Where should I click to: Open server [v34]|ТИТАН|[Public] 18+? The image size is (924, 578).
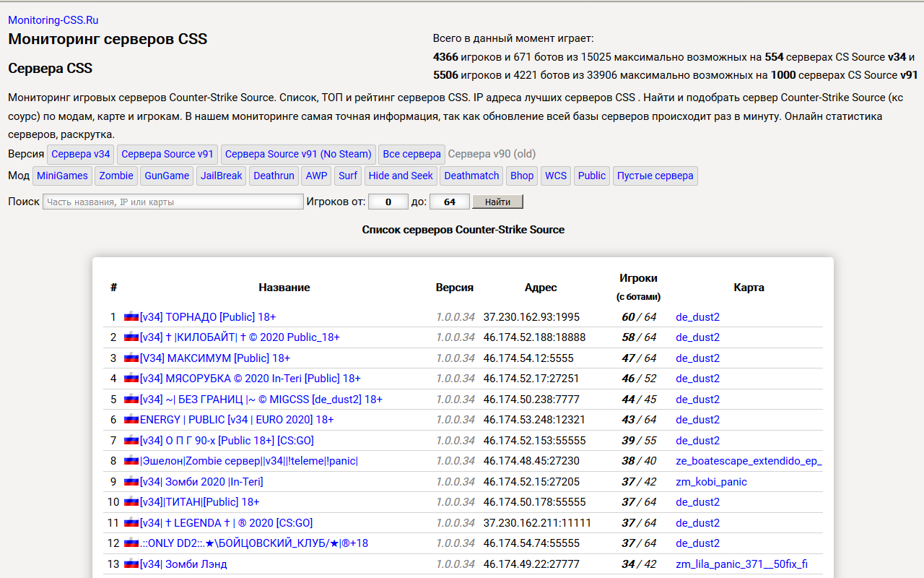[x=200, y=502]
